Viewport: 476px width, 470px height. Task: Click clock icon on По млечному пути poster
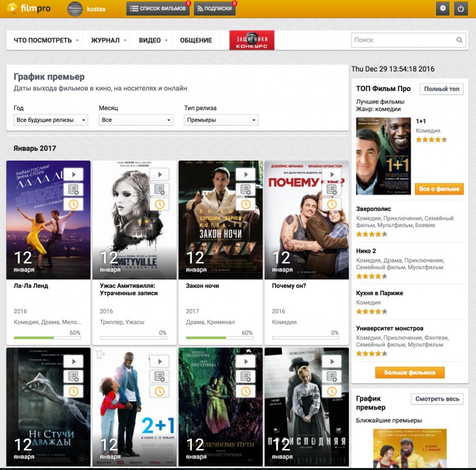click(x=245, y=391)
